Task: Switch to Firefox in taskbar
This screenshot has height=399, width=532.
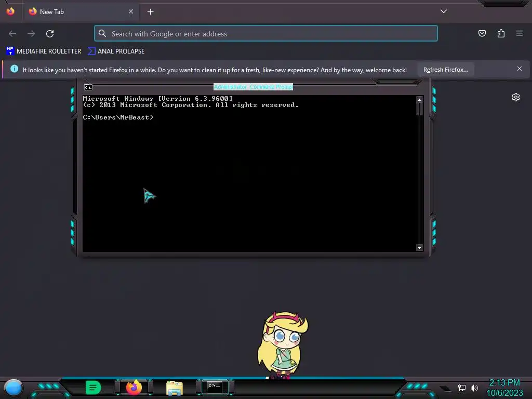Action: pyautogui.click(x=134, y=388)
